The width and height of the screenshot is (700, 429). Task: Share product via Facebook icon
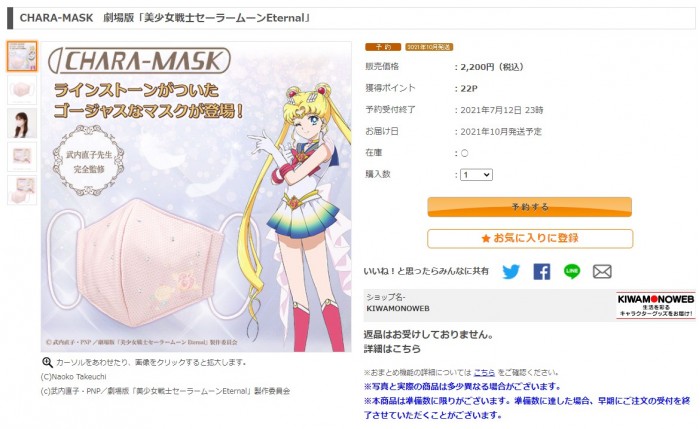[542, 271]
